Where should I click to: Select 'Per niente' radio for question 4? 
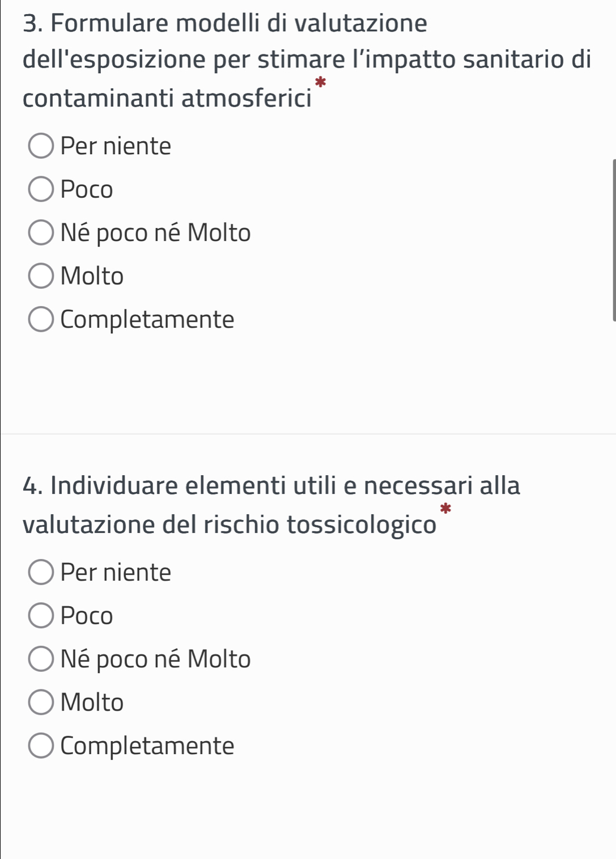click(x=41, y=572)
